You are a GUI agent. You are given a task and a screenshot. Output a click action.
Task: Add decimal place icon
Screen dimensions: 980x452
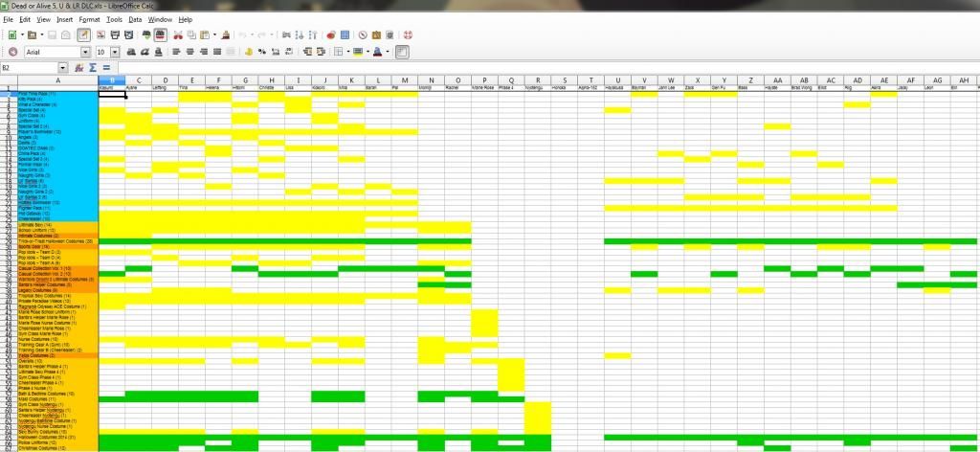(276, 52)
